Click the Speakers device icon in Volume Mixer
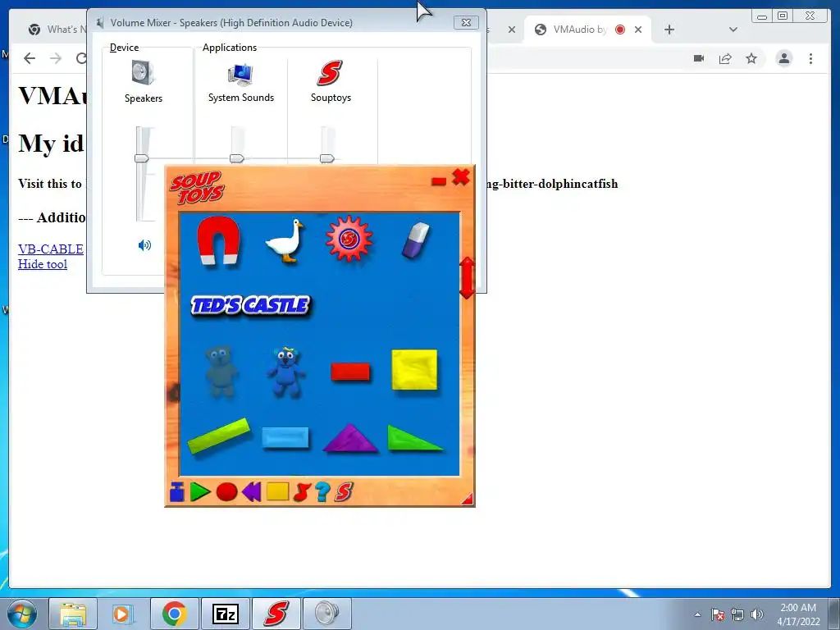 [x=143, y=72]
